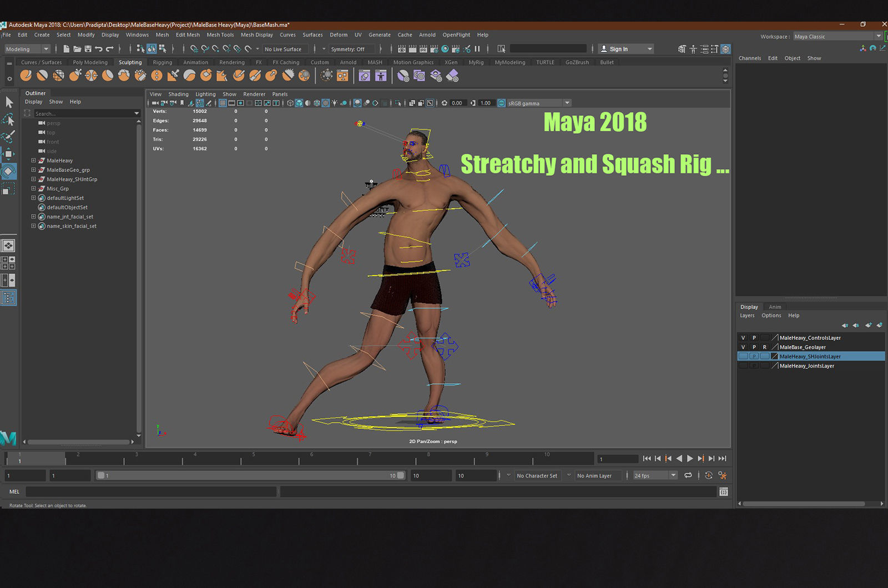Select the Sculpt brush on the shelf
Image resolution: width=888 pixels, height=588 pixels.
pyautogui.click(x=26, y=75)
